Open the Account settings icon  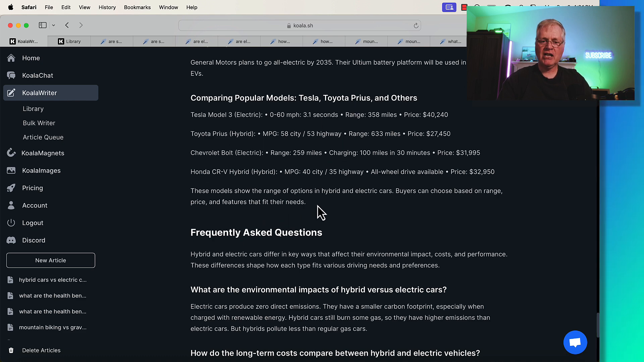pos(11,205)
